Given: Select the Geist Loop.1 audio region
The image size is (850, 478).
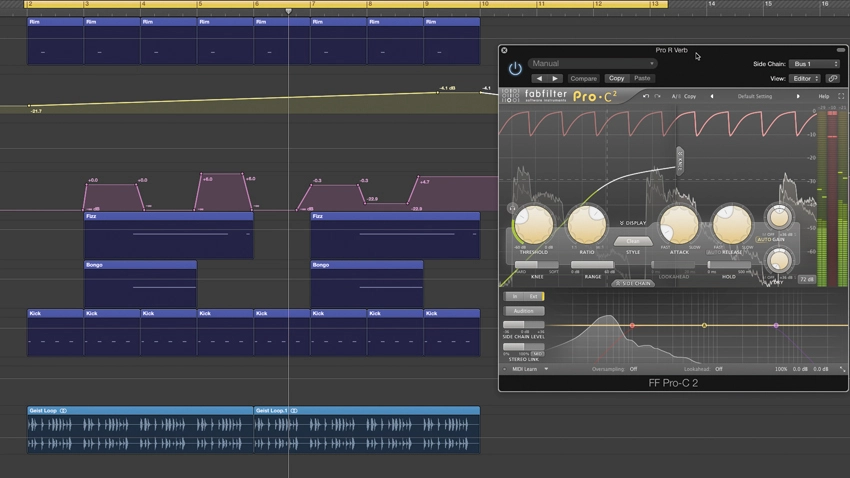Looking at the screenshot, I should [x=367, y=430].
